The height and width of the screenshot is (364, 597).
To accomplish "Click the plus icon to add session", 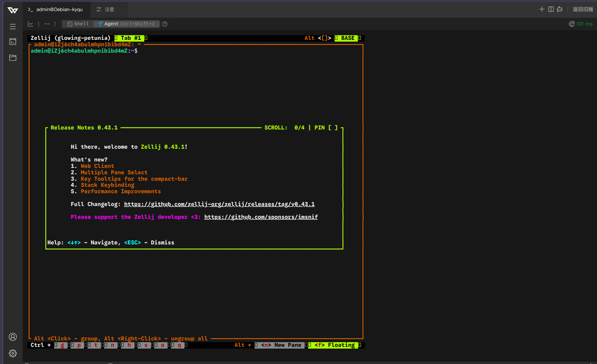I will coord(541,9).
